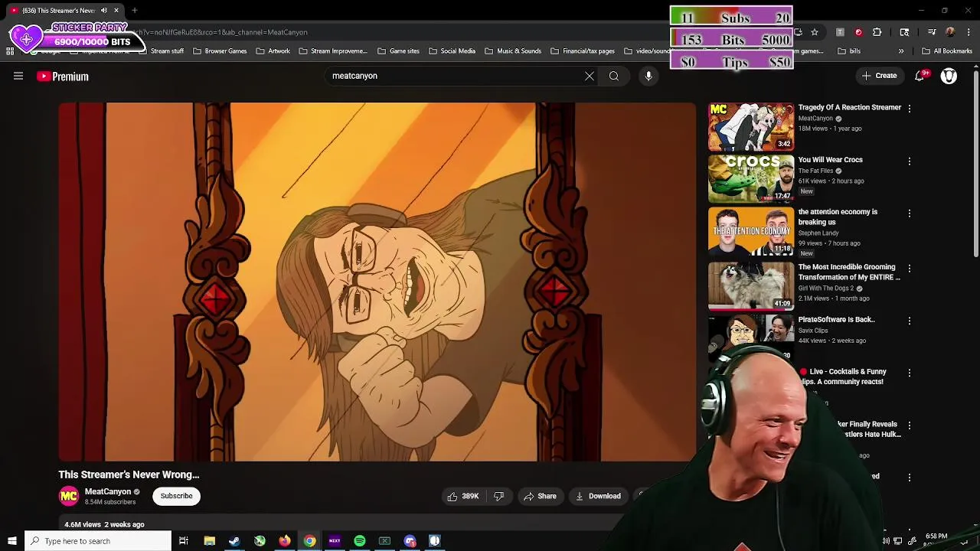Bookmark this page with star icon
The height and width of the screenshot is (551, 980).
[815, 32]
